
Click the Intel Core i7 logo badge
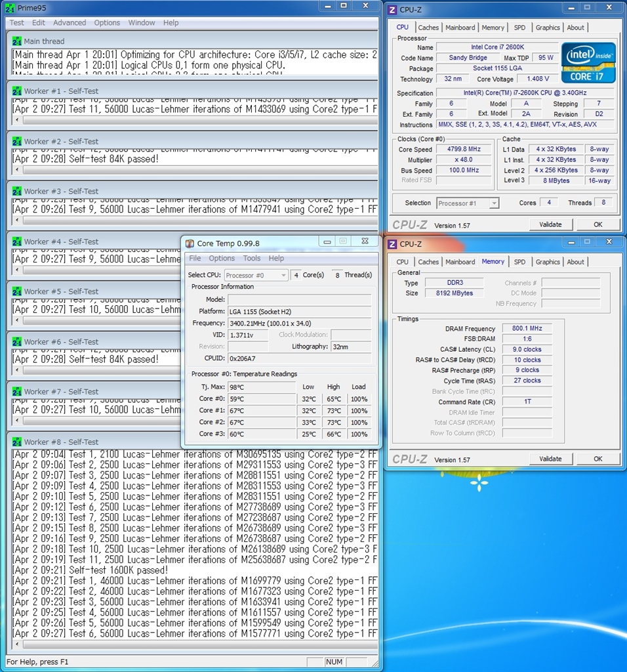coord(588,62)
